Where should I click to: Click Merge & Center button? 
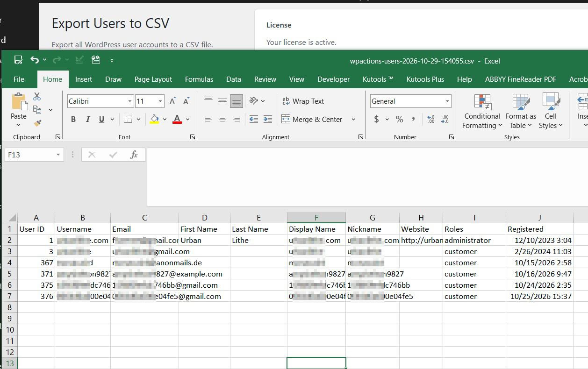pyautogui.click(x=312, y=120)
